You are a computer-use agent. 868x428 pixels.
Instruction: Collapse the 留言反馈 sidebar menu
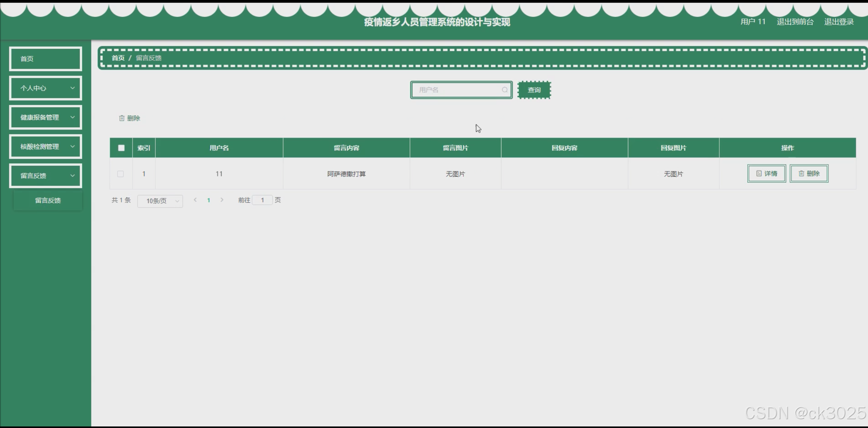(x=45, y=176)
